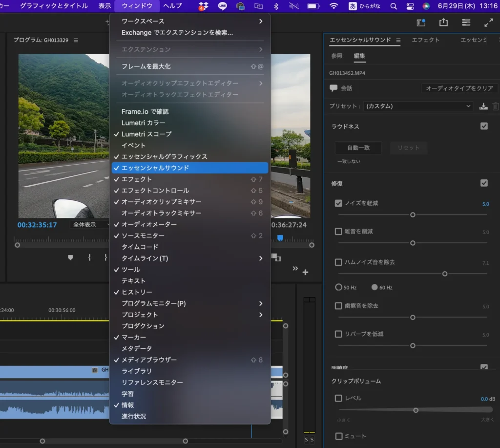Click the full screen video arrows icon

(488, 22)
